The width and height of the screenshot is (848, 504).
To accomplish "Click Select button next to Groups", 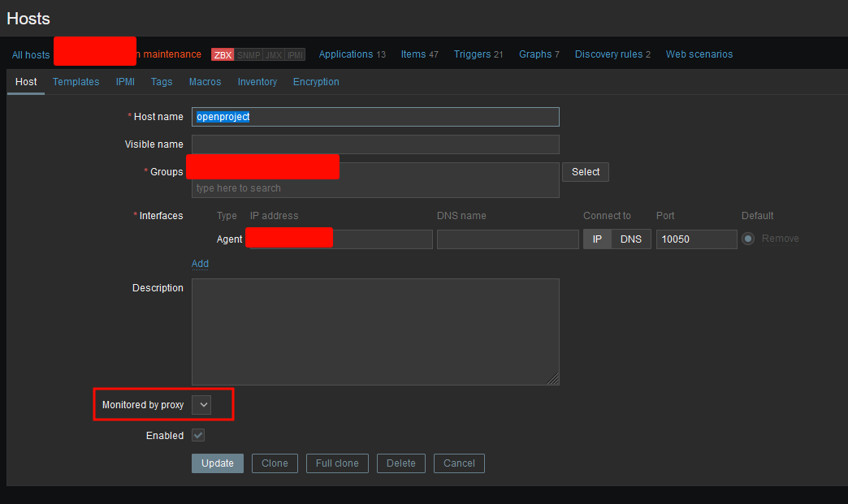I will tap(585, 172).
